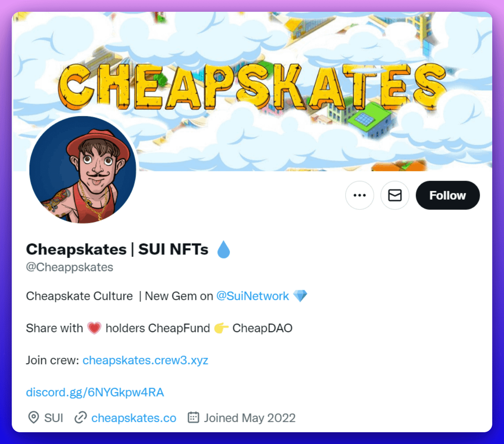Click the Joined May 2022 text
Image resolution: width=504 pixels, height=444 pixels.
[x=250, y=418]
